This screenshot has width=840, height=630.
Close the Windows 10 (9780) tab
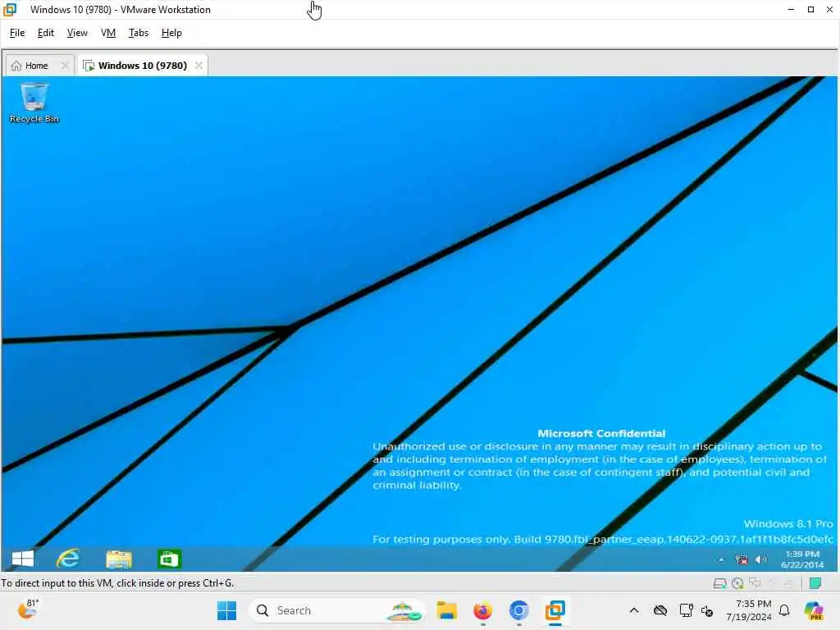(199, 66)
